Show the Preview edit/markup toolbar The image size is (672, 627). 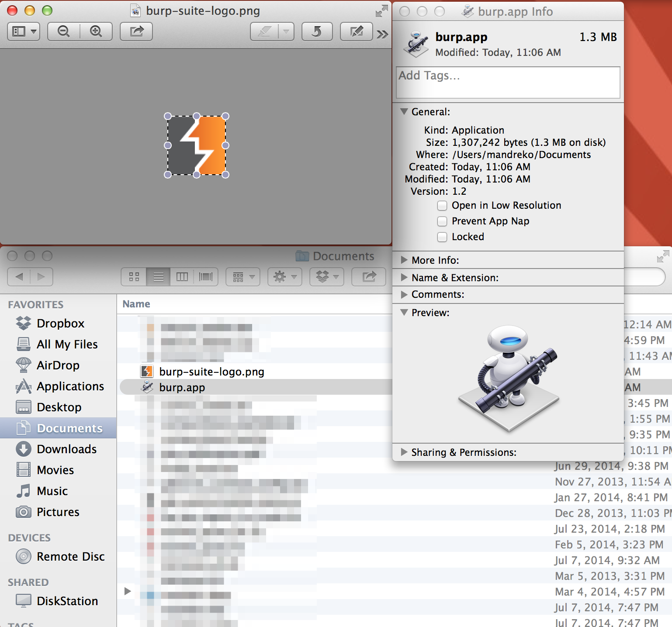pyautogui.click(x=356, y=31)
